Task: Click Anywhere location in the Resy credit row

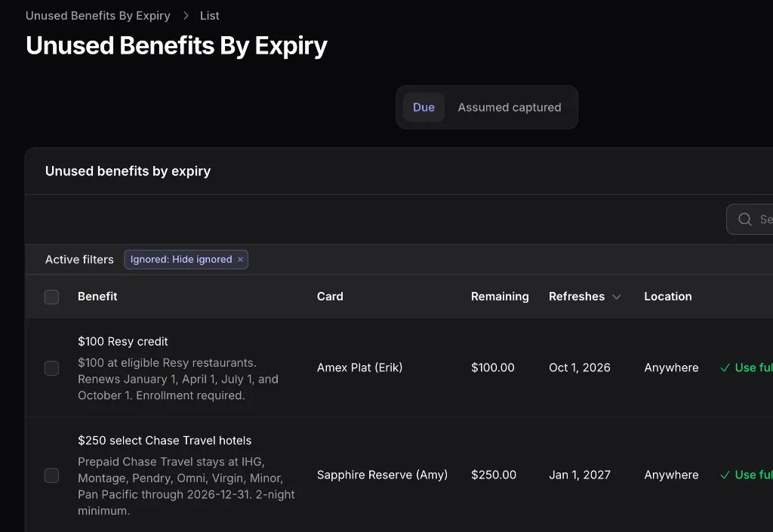Action: (x=671, y=368)
